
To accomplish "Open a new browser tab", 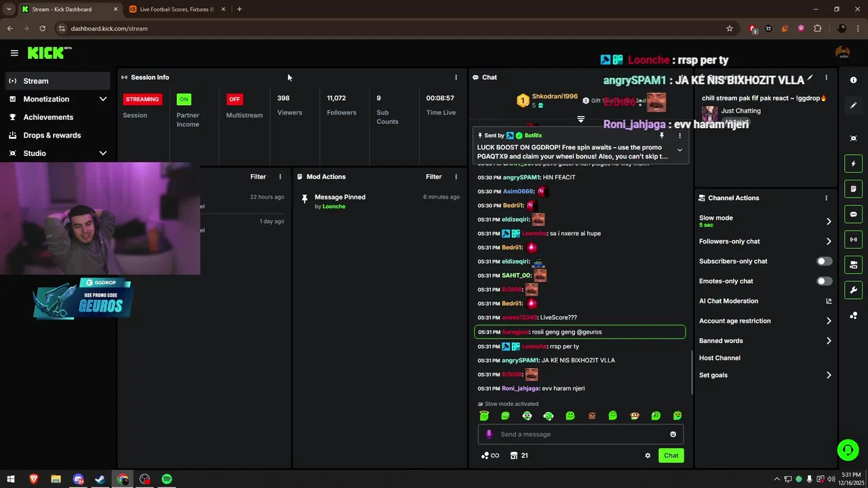I will (x=239, y=9).
